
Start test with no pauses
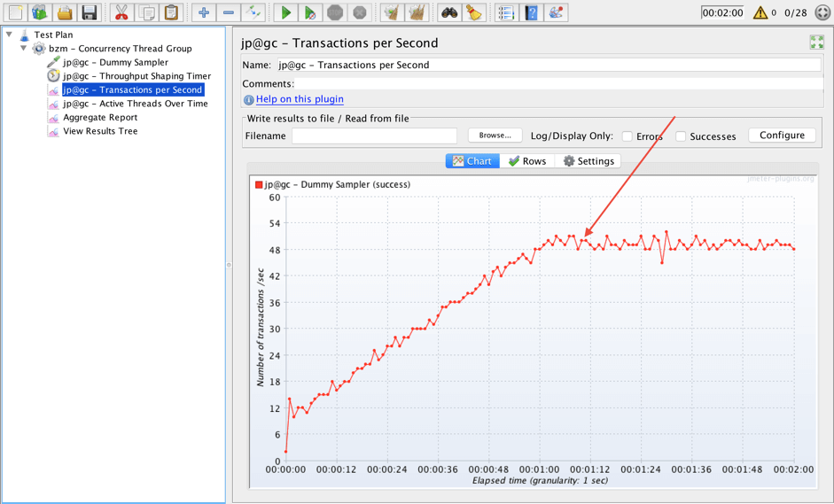tap(310, 12)
